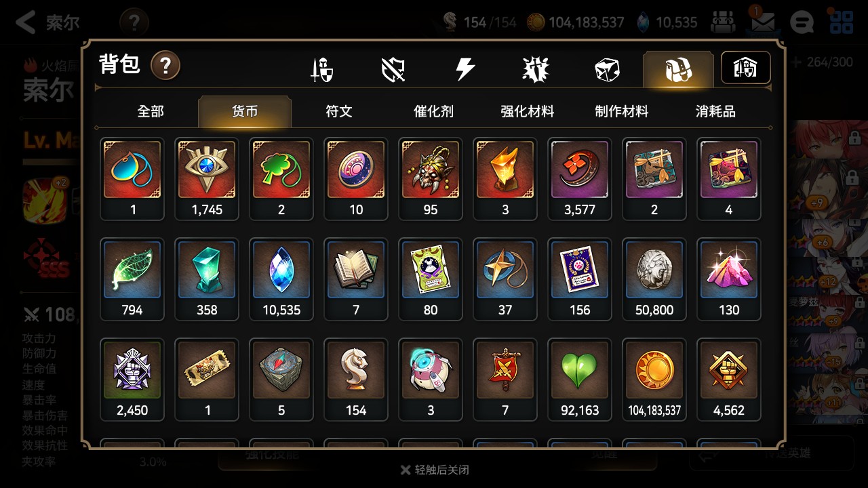Open the weapon and shield equipment category
Image resolution: width=868 pixels, height=488 pixels.
point(322,69)
